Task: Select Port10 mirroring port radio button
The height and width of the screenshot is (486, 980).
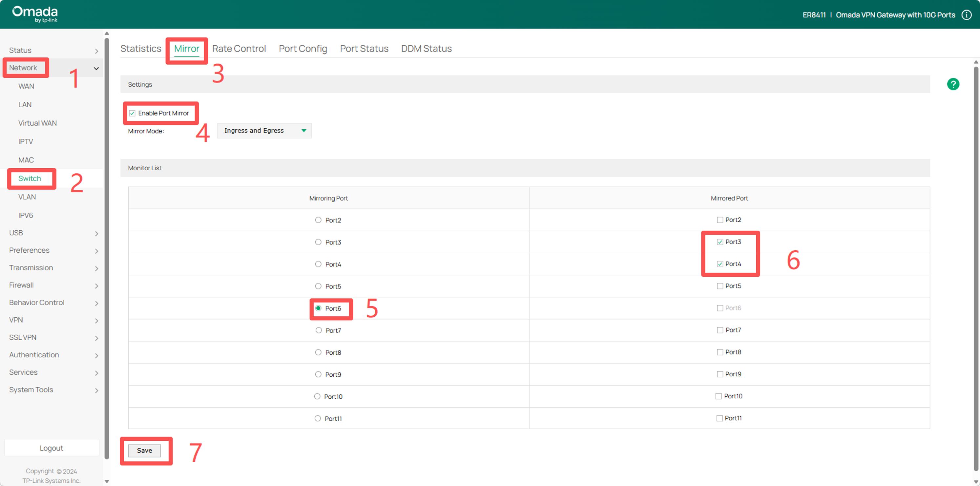Action: pos(317,396)
